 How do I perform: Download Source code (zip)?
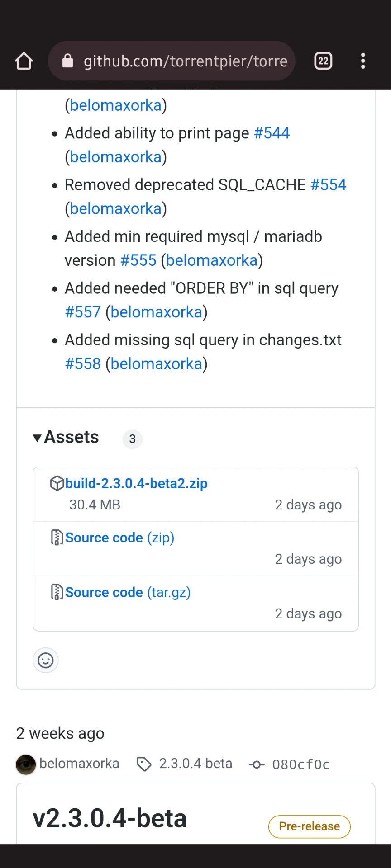click(x=120, y=538)
